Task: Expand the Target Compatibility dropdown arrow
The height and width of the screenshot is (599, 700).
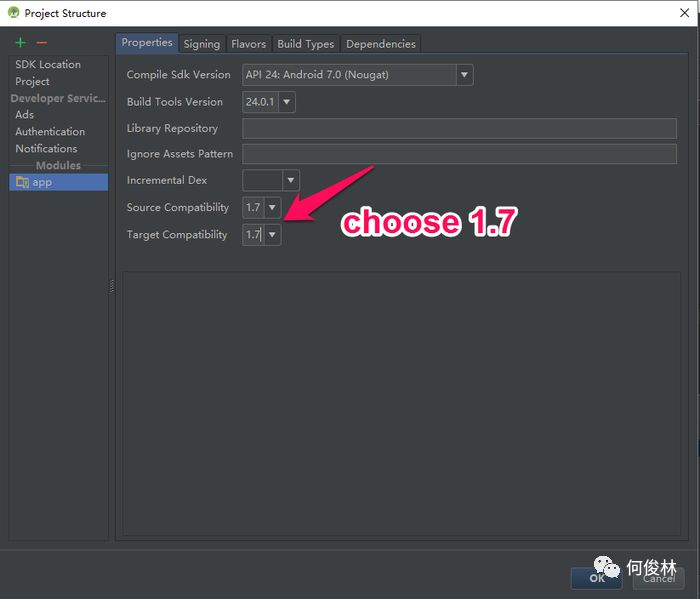Action: pos(272,234)
